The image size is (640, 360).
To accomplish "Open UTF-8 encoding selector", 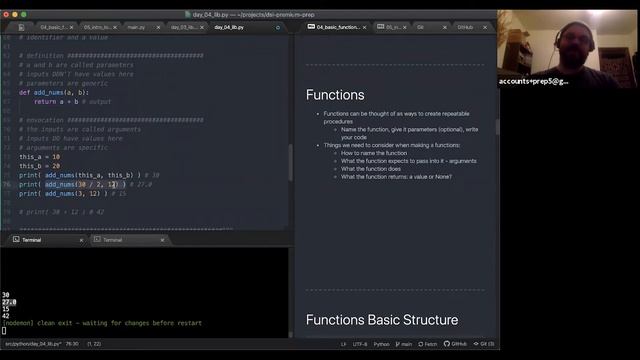I will tap(360, 344).
